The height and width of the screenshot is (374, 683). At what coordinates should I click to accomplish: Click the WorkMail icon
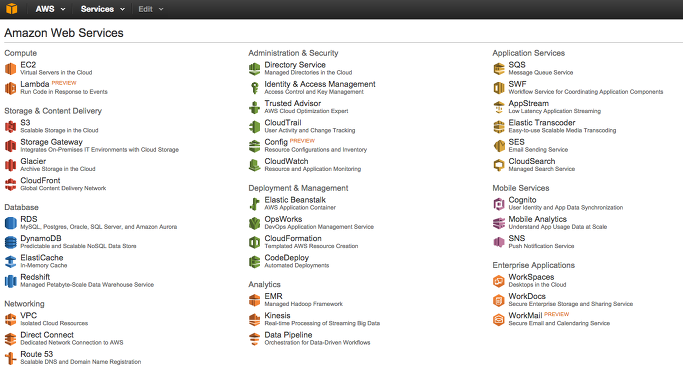[499, 319]
